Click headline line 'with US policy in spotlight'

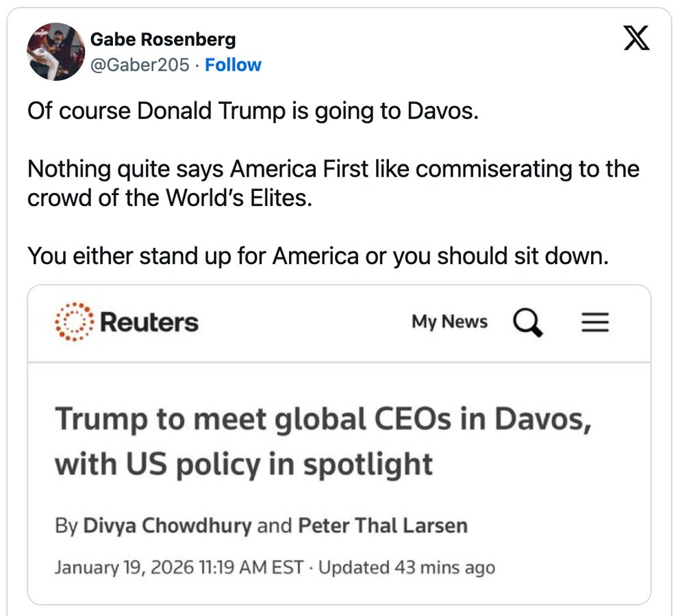pos(244,464)
